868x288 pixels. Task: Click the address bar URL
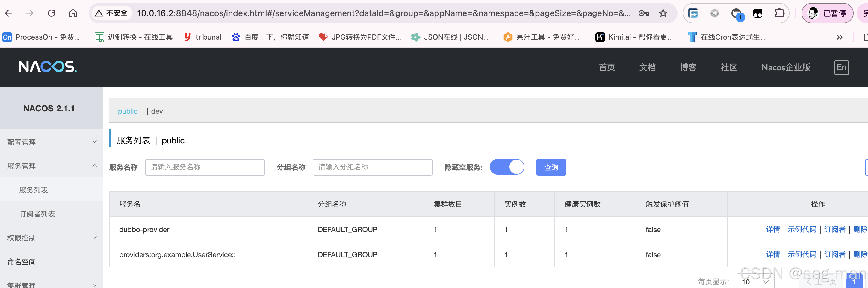[x=384, y=13]
